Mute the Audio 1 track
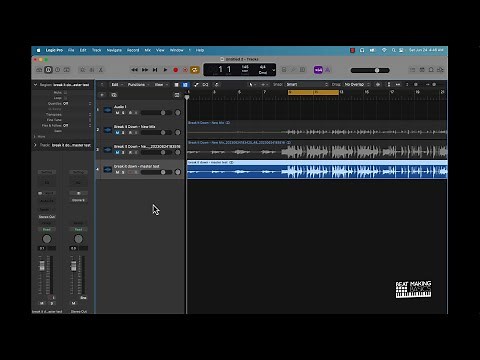 click(117, 113)
